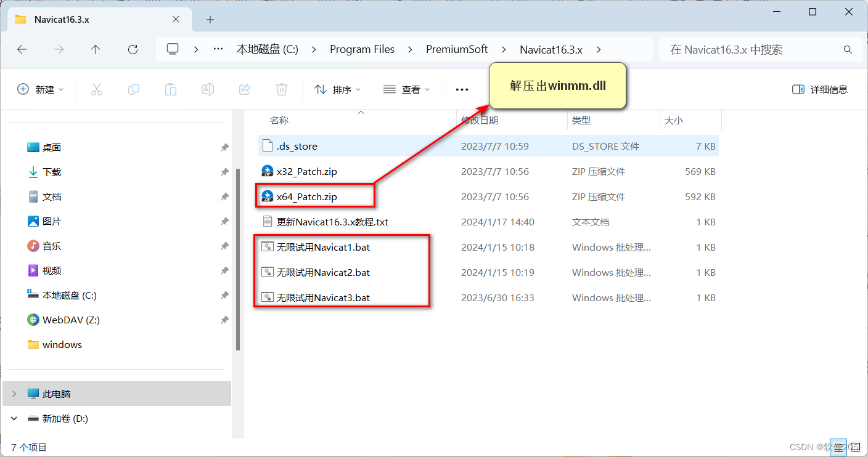This screenshot has width=868, height=457.
Task: Collapse the 新加卷 (D:) tree node
Action: tap(14, 418)
